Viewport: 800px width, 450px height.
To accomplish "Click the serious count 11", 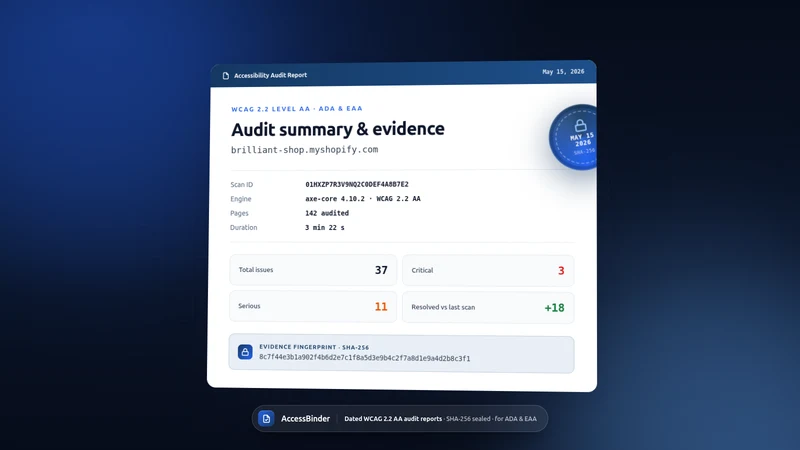I will pos(381,307).
